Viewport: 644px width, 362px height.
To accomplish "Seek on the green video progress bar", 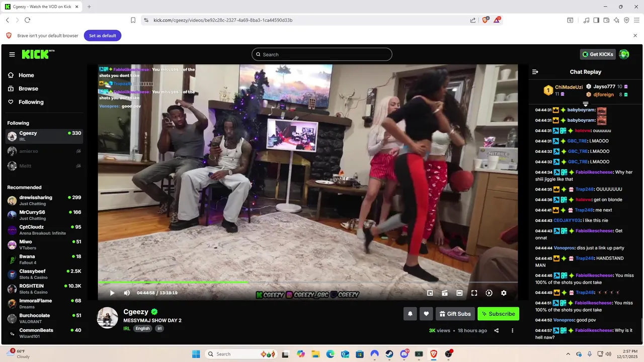I will click(x=308, y=282).
